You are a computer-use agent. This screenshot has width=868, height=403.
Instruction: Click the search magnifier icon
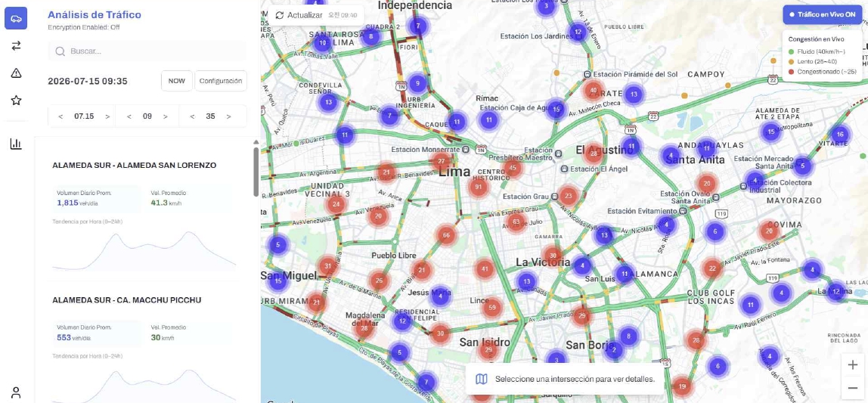[x=60, y=51]
